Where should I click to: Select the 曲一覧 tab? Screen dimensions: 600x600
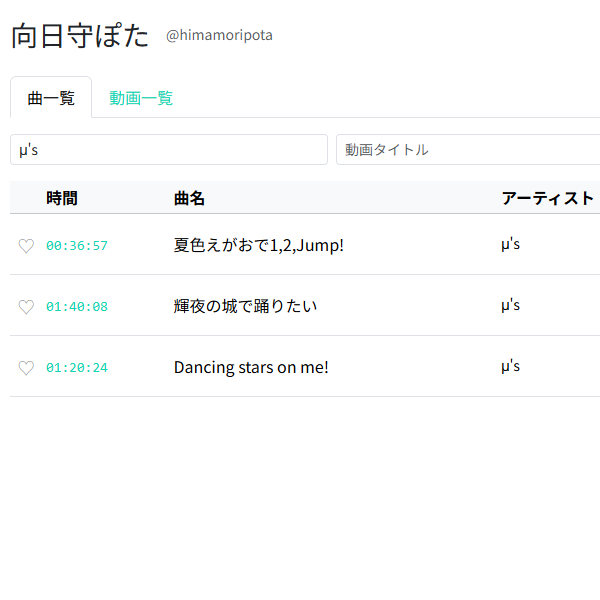51,98
